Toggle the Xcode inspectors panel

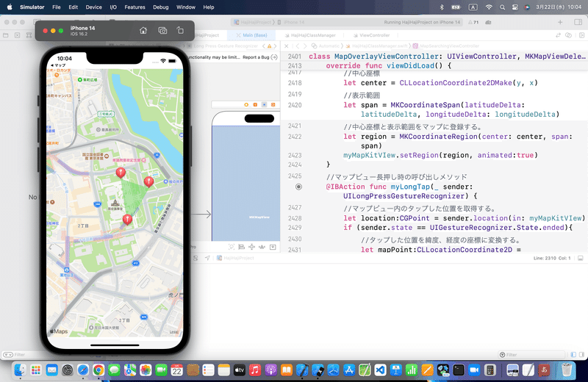tap(578, 23)
